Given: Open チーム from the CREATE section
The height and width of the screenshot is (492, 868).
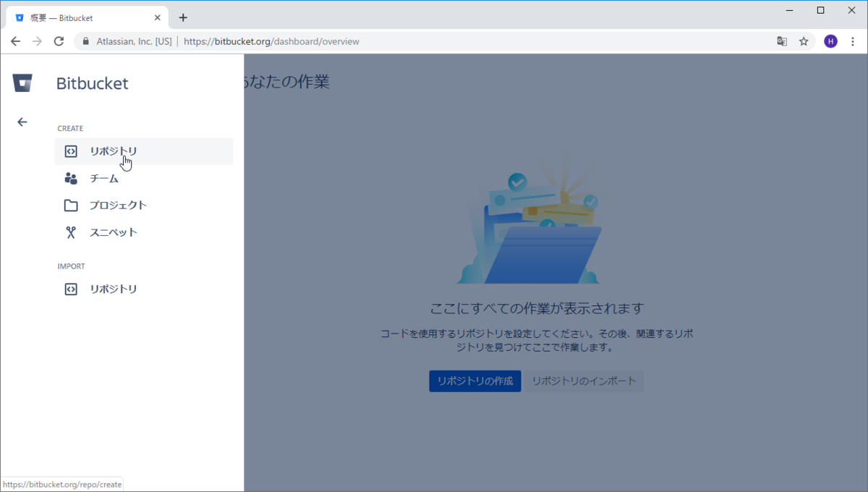Looking at the screenshot, I should pos(104,178).
